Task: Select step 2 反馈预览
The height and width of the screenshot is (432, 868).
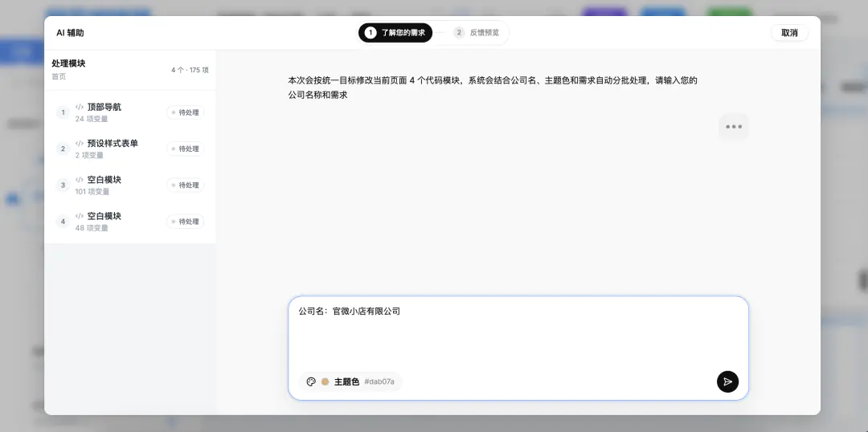Action: click(477, 33)
